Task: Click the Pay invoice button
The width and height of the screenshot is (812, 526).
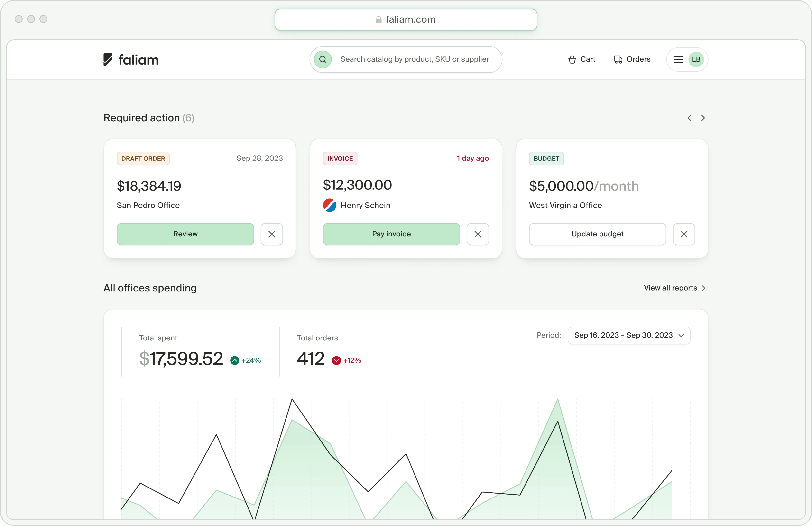Action: coord(391,234)
